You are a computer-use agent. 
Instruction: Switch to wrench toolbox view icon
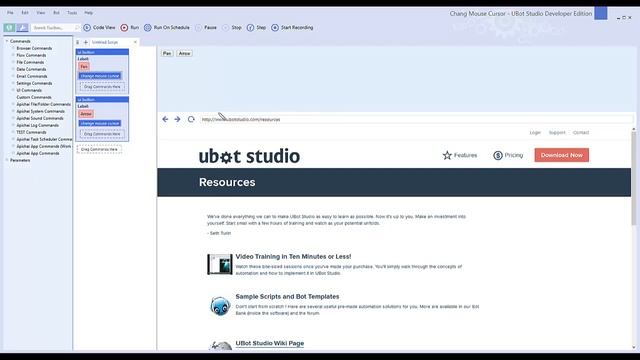coord(22,27)
